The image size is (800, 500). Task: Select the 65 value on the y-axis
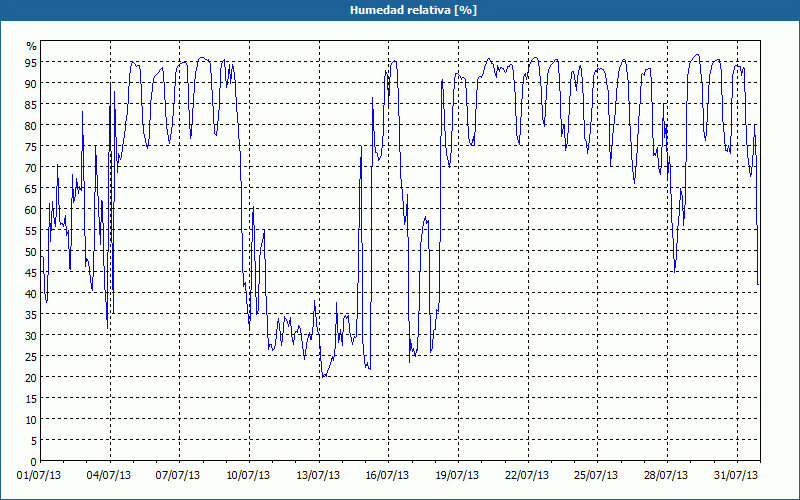[x=31, y=188]
